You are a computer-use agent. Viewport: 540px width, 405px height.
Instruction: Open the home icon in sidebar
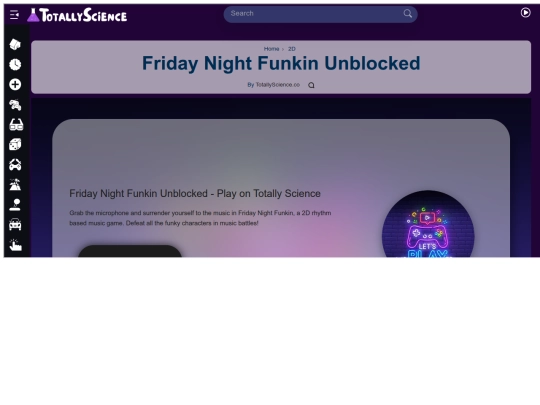pyautogui.click(x=15, y=44)
